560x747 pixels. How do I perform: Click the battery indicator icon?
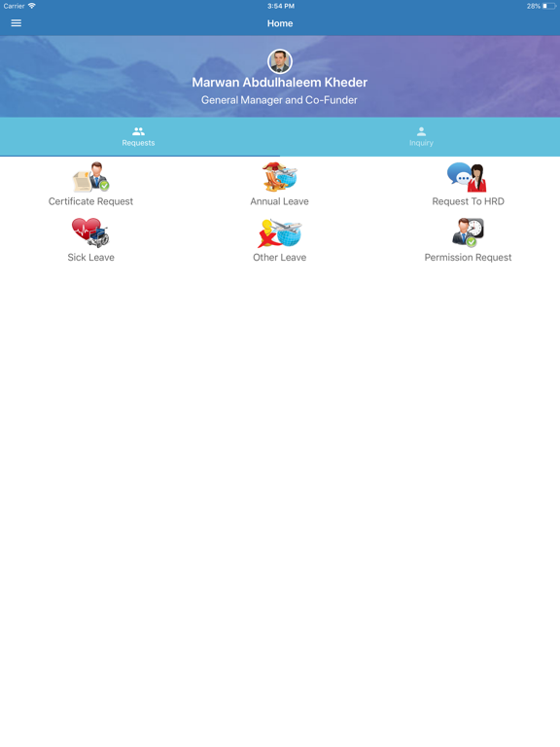click(x=549, y=6)
